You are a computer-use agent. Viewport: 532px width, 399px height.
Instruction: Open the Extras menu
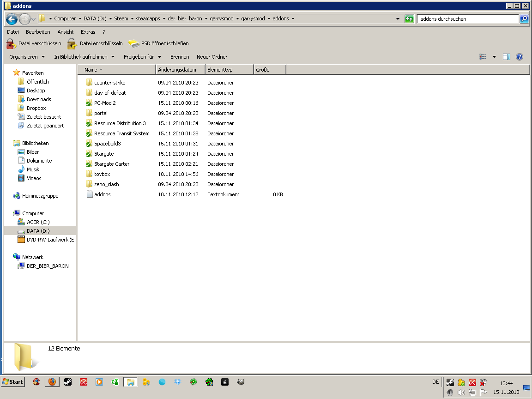(x=88, y=32)
